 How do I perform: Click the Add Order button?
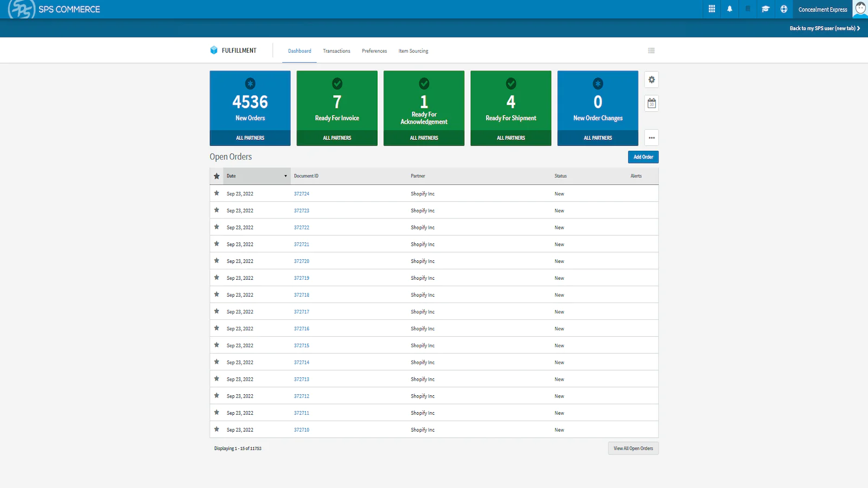(643, 157)
